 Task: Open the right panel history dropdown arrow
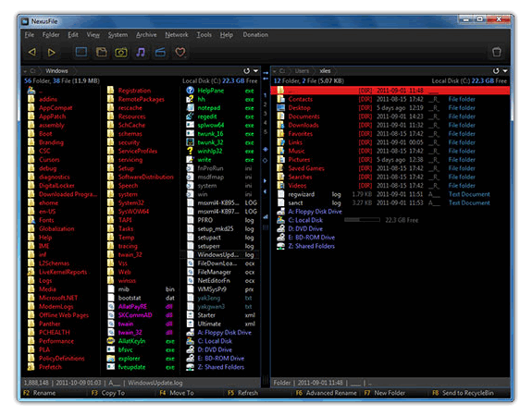505,71
